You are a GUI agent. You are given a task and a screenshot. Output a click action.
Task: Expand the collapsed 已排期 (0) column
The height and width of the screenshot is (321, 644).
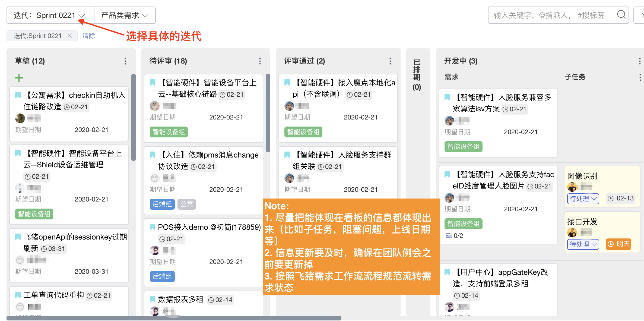coord(417,74)
